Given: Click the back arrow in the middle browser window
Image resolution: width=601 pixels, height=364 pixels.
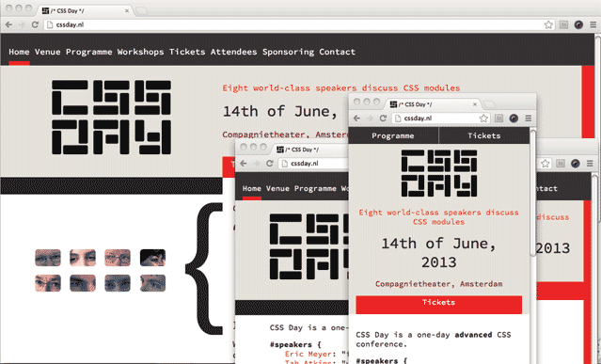Looking at the screenshot, I should [x=244, y=164].
